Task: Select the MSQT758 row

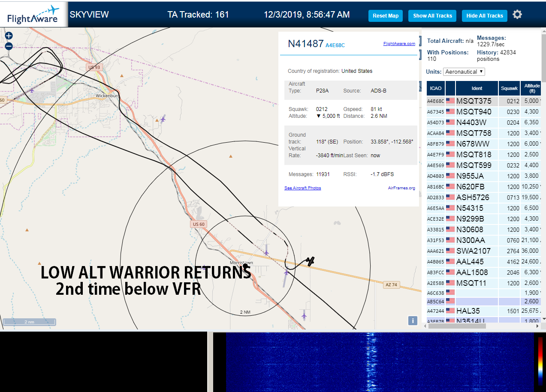Action: [484, 133]
